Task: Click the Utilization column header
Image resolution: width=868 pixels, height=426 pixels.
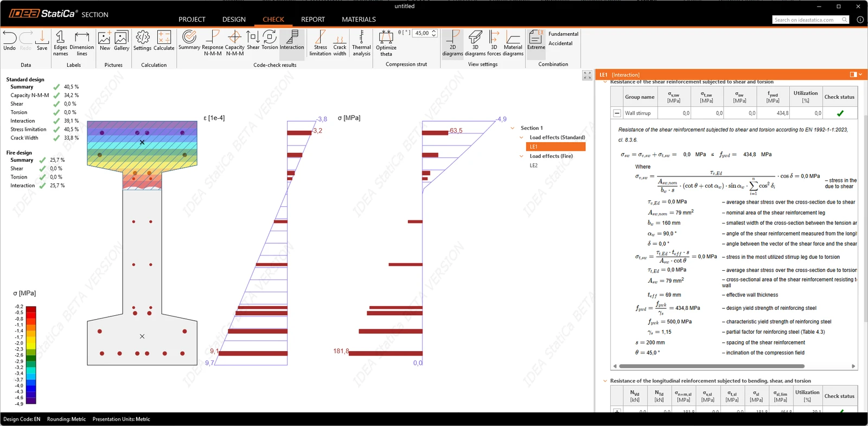Action: pos(805,97)
